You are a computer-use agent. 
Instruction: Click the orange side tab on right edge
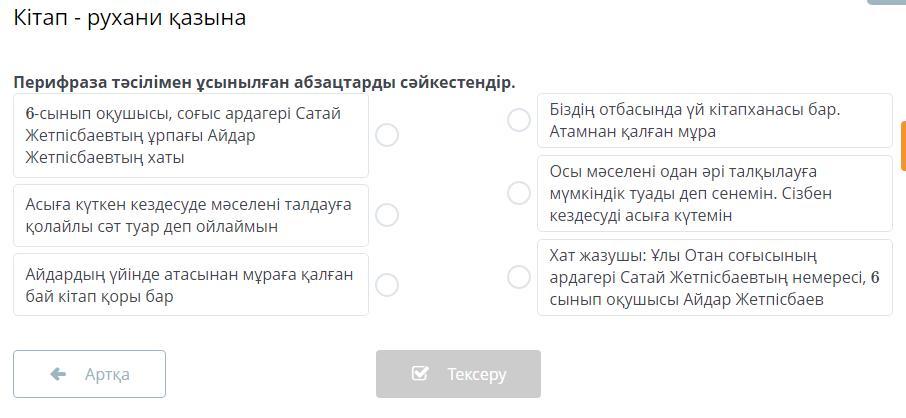[902, 147]
